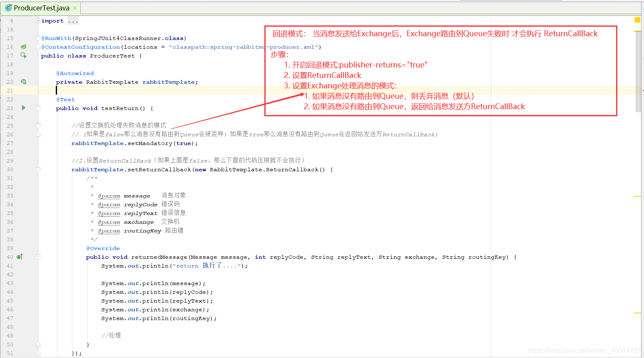Screen dimensions: 644x358
Task: Collapse the ReturnCallback anonymous class on line 30
Action: pyautogui.click(x=38, y=169)
